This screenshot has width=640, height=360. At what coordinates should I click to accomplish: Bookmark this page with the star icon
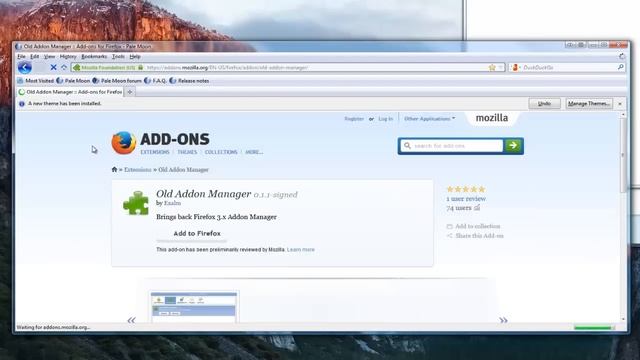(492, 67)
